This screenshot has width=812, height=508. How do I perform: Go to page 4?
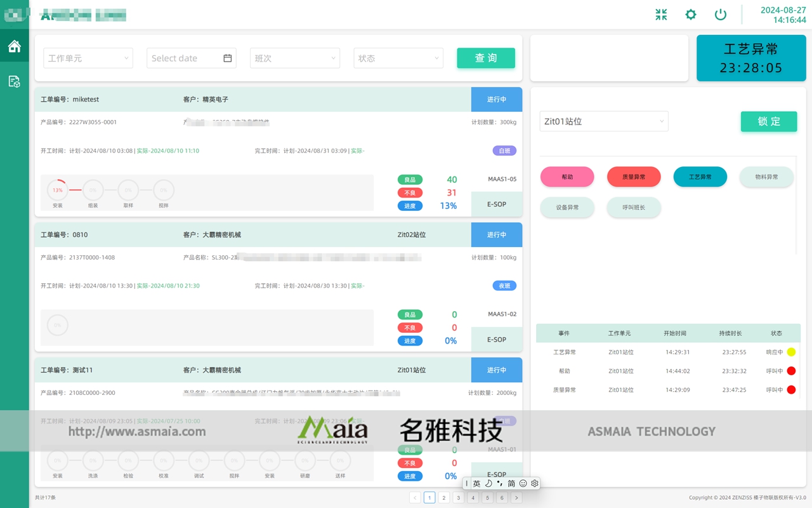473,498
